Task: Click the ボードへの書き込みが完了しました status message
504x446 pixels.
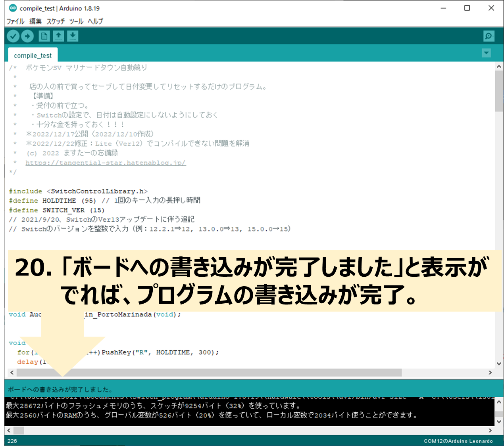Action: [x=60, y=389]
